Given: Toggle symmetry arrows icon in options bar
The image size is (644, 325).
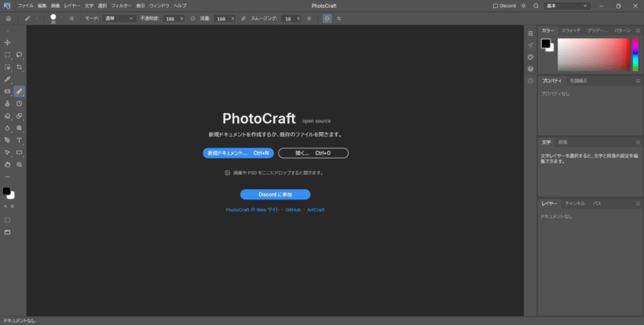Looking at the screenshot, I should click(338, 19).
